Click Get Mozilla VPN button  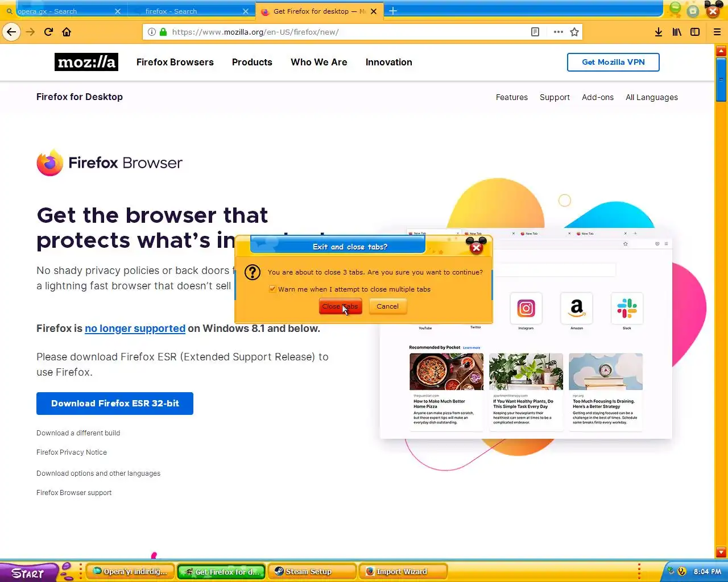(613, 63)
